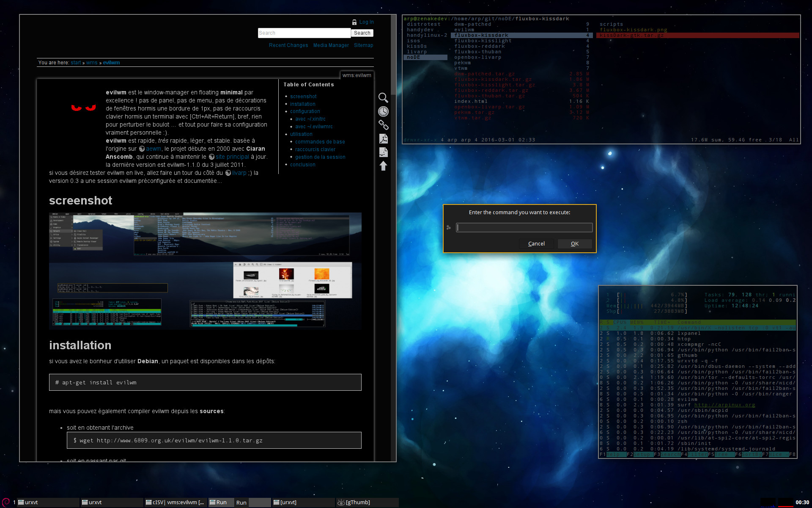Click the Log In link
Viewport: 812px width, 508px height.
[366, 22]
